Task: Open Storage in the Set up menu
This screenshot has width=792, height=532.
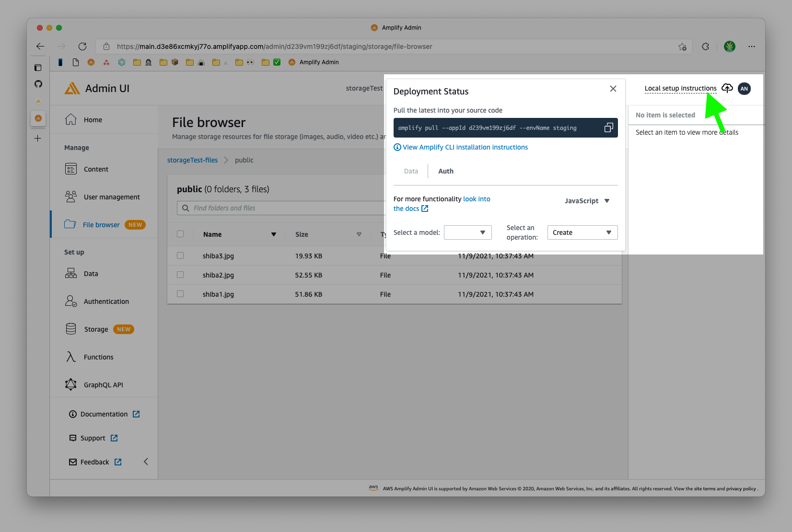Action: (96, 329)
